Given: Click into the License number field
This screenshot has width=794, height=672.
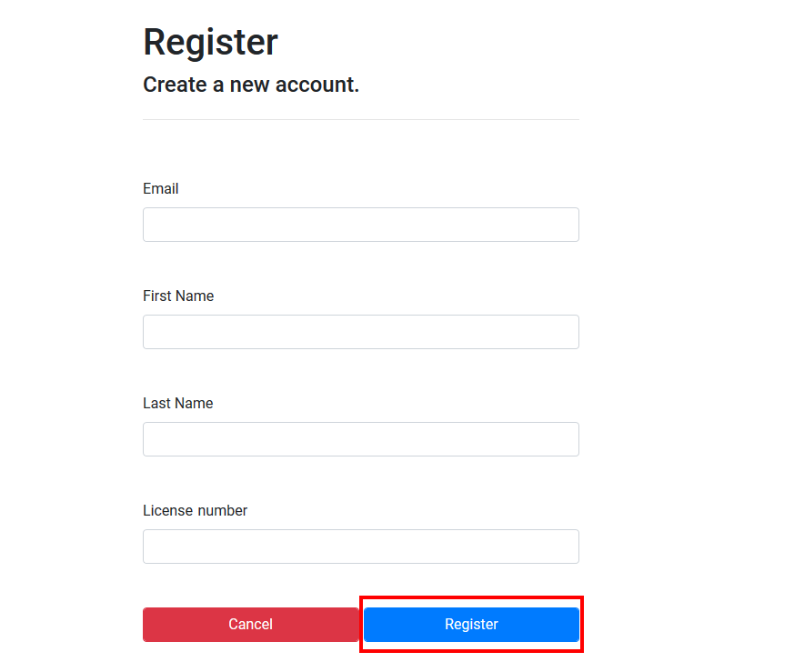Looking at the screenshot, I should pyautogui.click(x=360, y=547).
